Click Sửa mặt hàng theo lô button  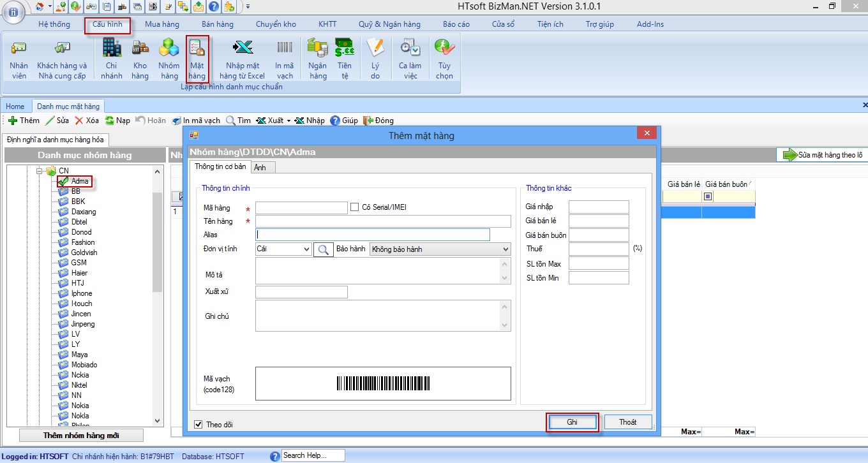[x=822, y=155]
